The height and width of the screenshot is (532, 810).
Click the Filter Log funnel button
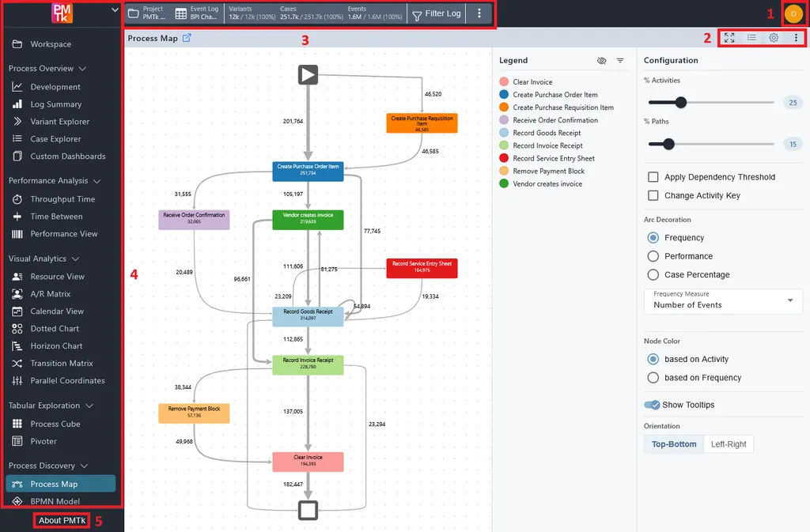[x=437, y=14]
